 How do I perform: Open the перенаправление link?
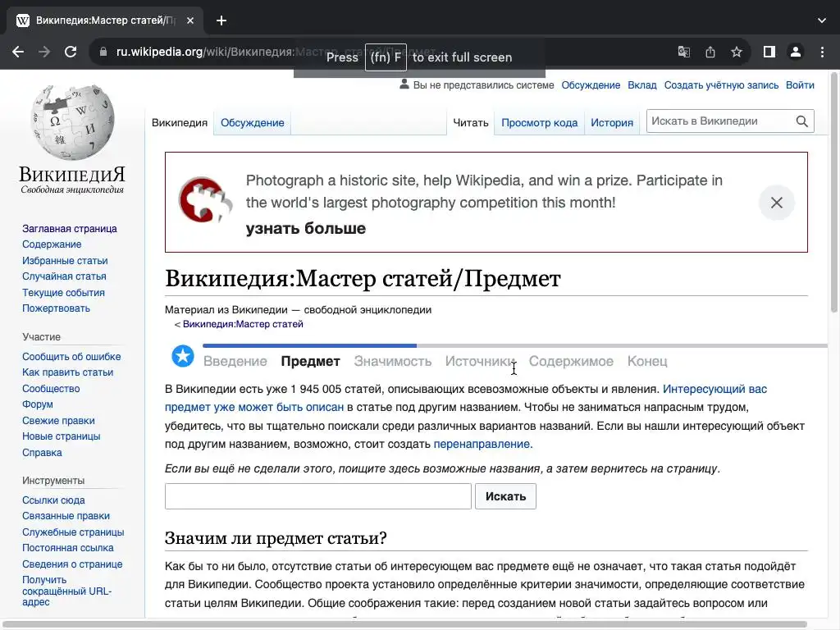tap(482, 444)
